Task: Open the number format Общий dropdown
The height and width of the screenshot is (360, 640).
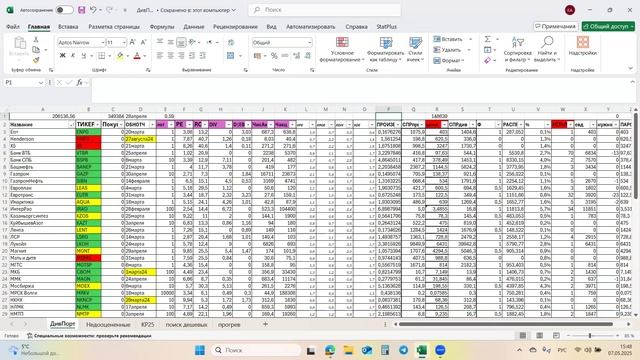Action: (309, 42)
